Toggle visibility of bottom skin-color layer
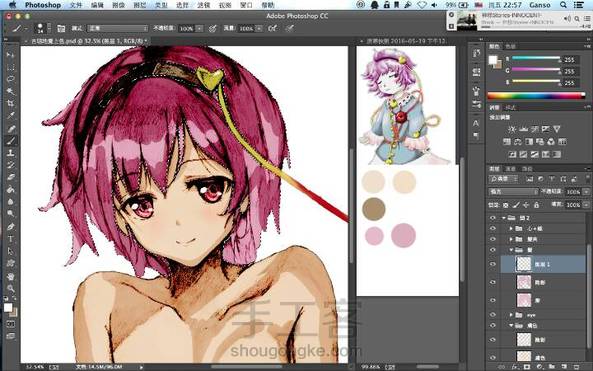Viewport: 593px width, 371px height. (x=492, y=357)
